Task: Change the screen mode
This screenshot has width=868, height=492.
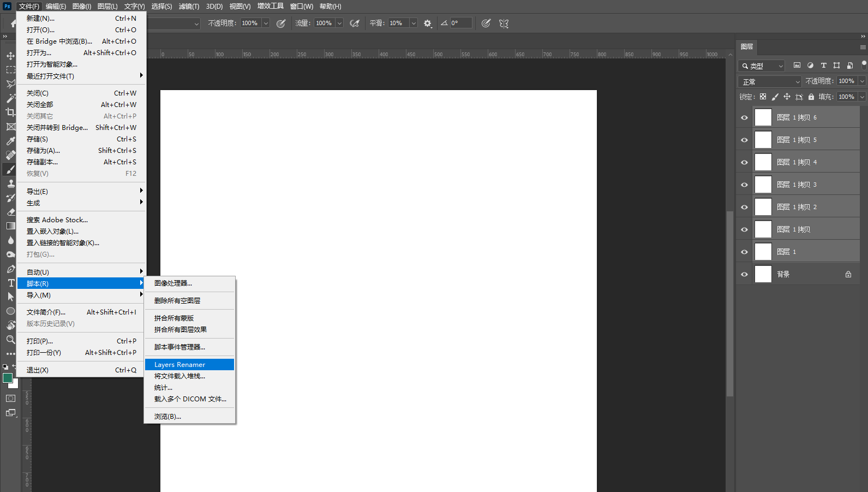Action: click(x=10, y=413)
